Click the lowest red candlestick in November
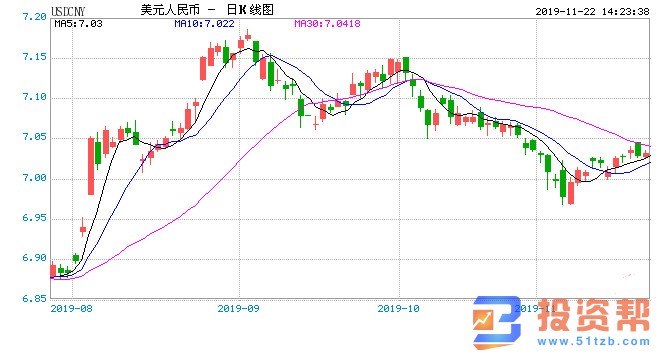Viewport: 660px width, 360px height. click(571, 193)
